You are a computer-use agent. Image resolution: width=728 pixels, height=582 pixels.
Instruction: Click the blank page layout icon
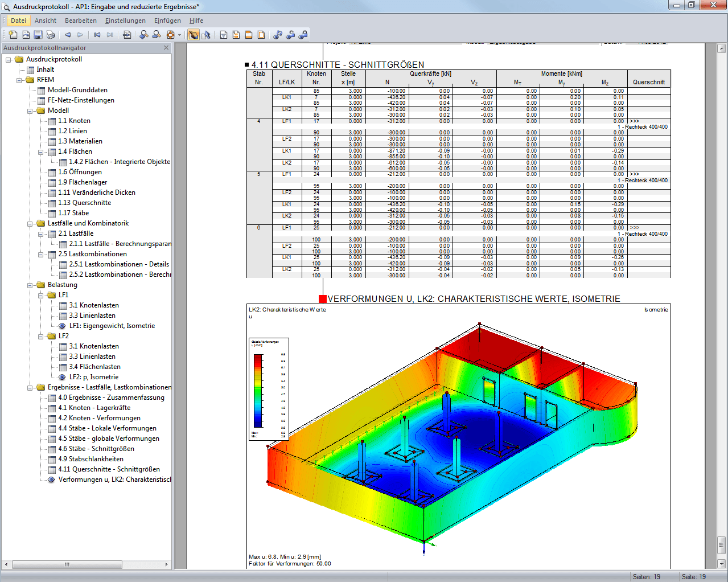pyautogui.click(x=261, y=35)
